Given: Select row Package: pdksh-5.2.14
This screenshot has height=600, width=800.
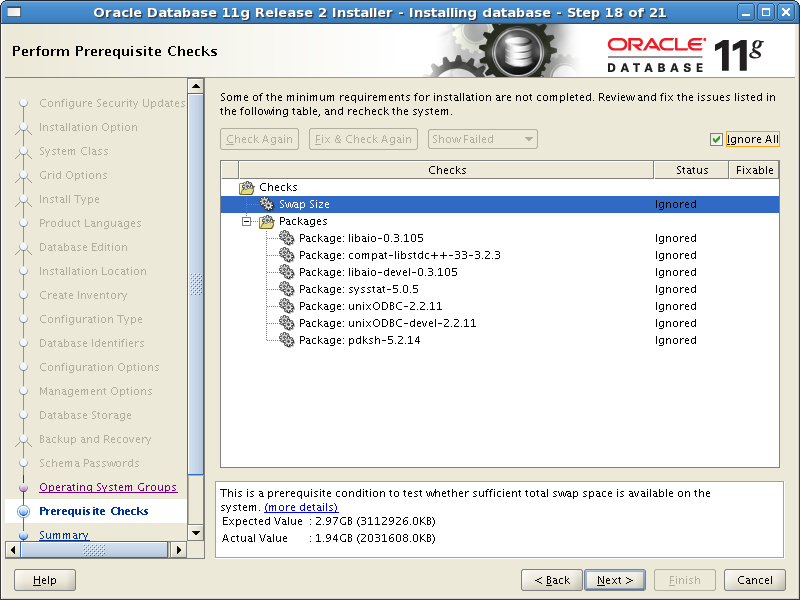Looking at the screenshot, I should [500, 340].
